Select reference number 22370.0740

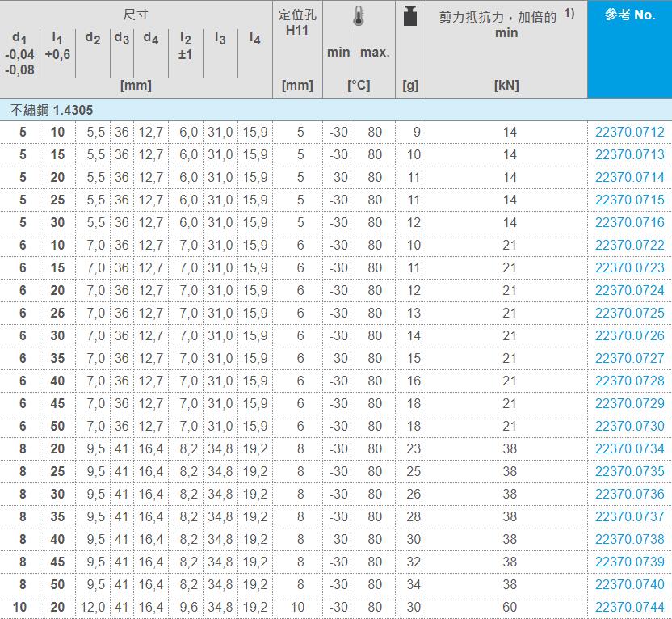629,584
